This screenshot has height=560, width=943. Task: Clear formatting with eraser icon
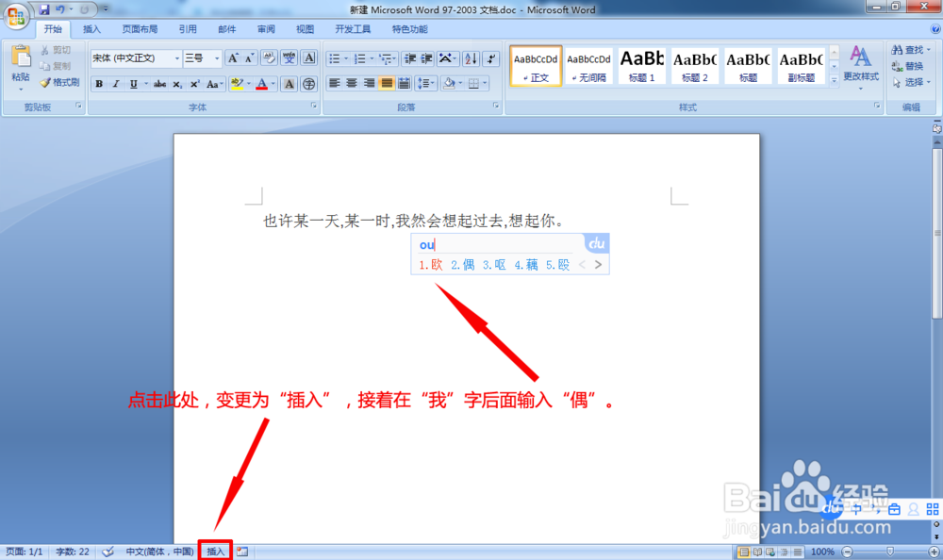click(269, 58)
